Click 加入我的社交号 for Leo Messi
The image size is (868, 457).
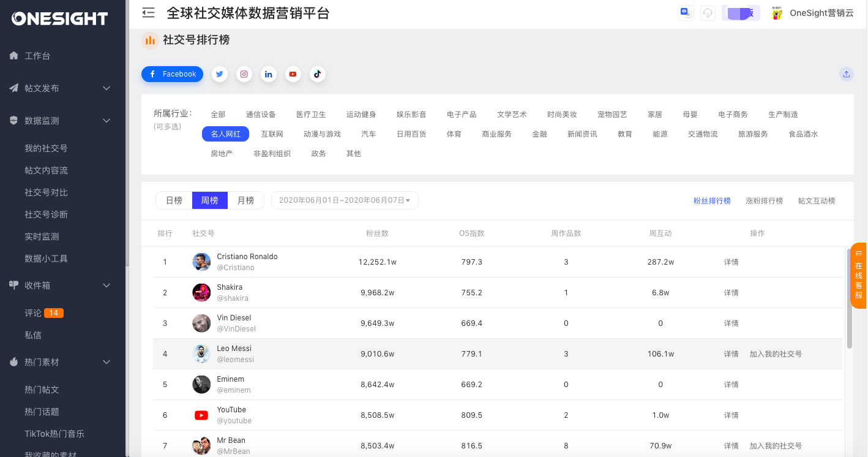[x=776, y=354]
